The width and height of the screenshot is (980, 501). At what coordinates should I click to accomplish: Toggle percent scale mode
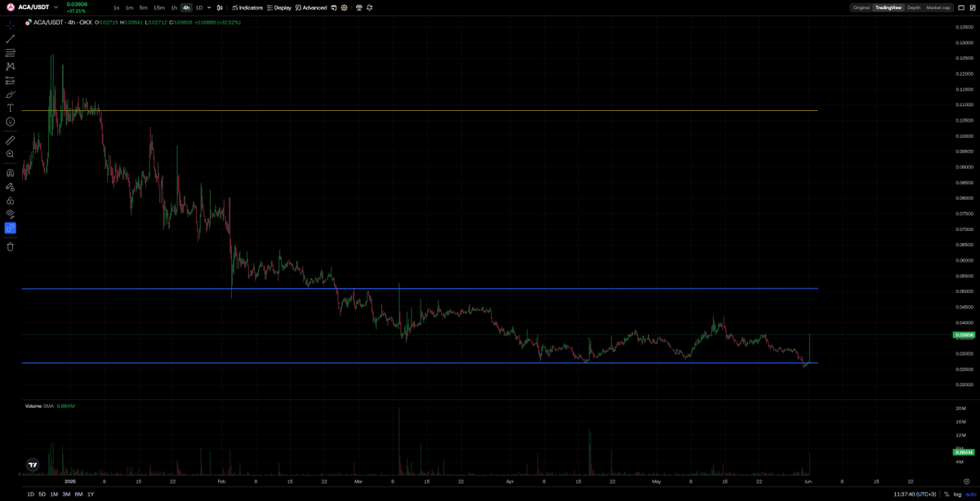click(947, 494)
